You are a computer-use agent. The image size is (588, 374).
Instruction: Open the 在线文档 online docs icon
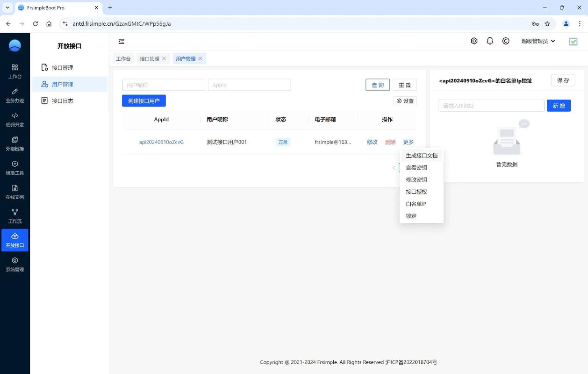click(x=14, y=193)
